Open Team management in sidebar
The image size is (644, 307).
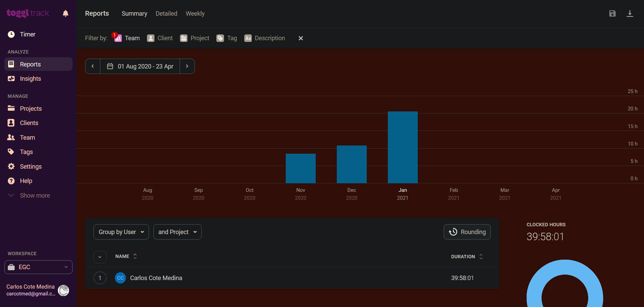coord(38,138)
